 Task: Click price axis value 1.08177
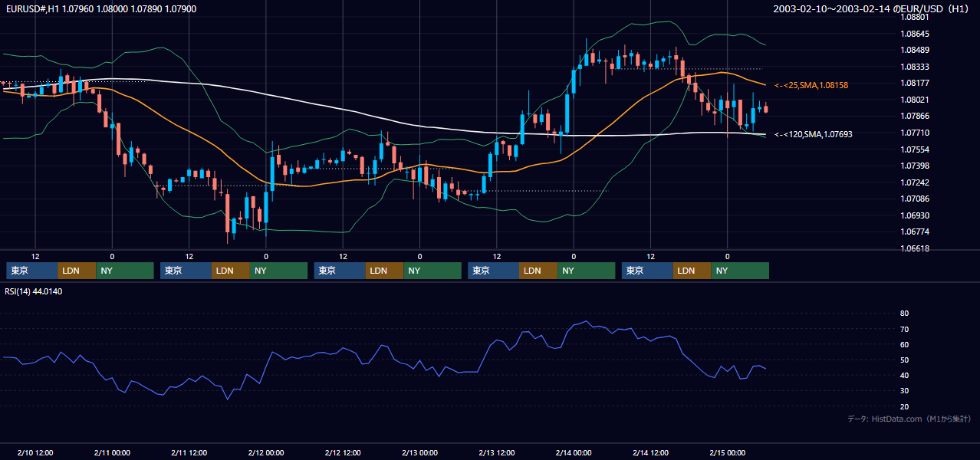(916, 83)
